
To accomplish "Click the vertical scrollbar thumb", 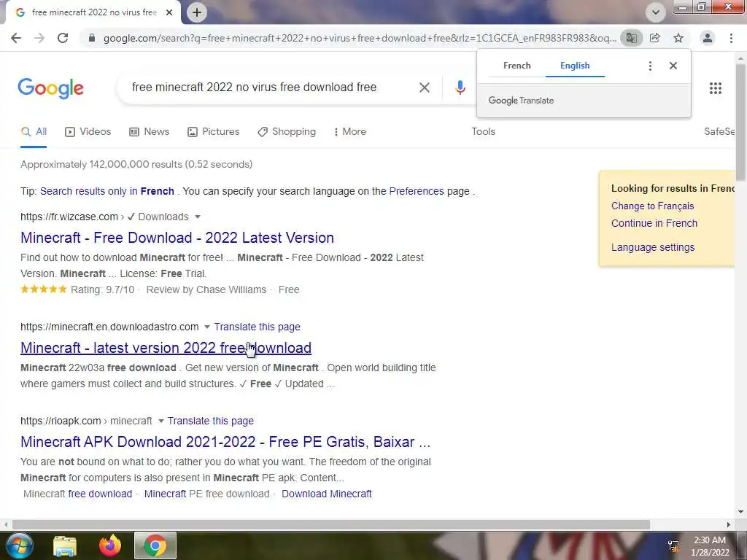I will click(740, 122).
